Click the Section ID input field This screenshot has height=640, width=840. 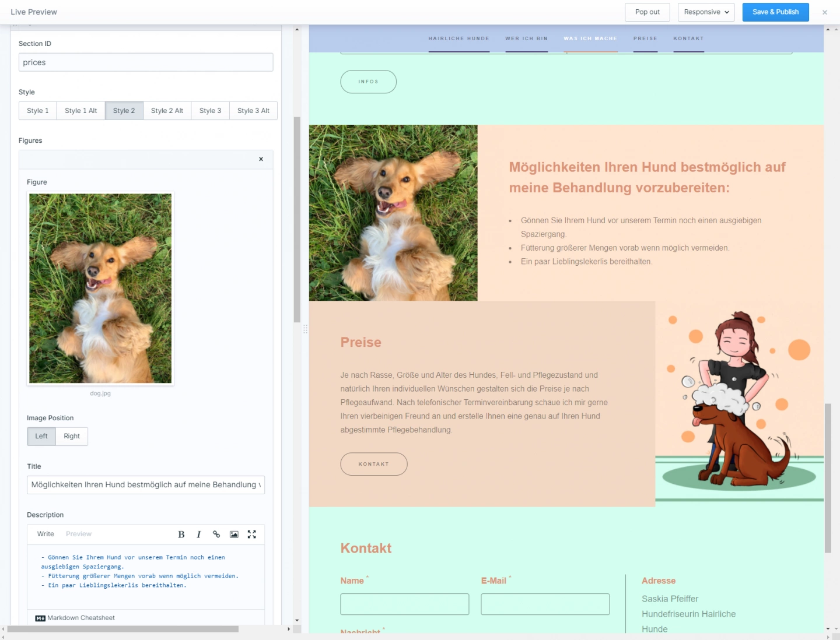[146, 62]
